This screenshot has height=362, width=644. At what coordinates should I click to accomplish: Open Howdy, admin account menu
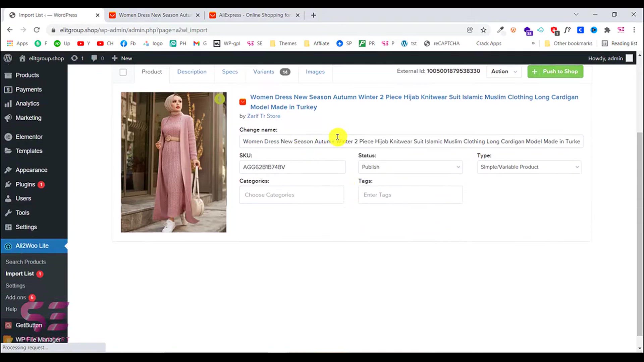(x=610, y=58)
